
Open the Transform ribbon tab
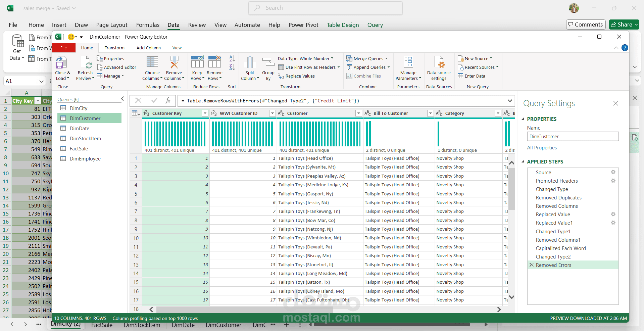114,48
